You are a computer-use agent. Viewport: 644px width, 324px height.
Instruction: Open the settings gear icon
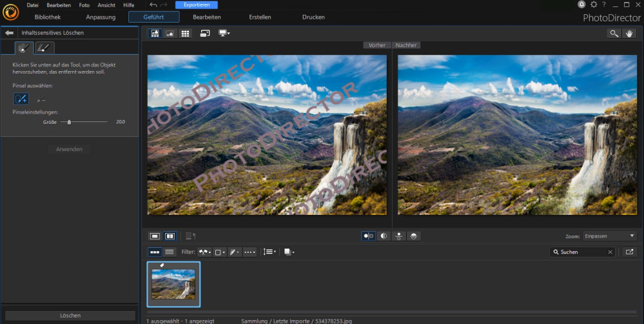594,5
